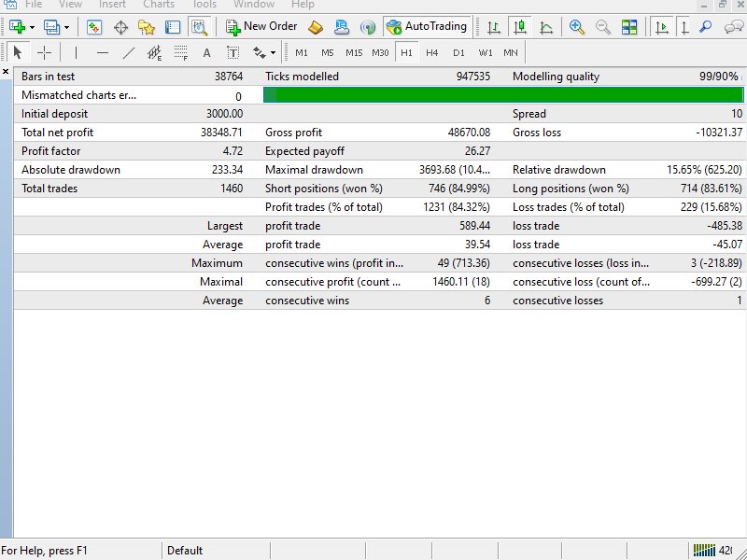747x560 pixels.
Task: Expand the Profiles dropdown arrow
Action: click(66, 28)
